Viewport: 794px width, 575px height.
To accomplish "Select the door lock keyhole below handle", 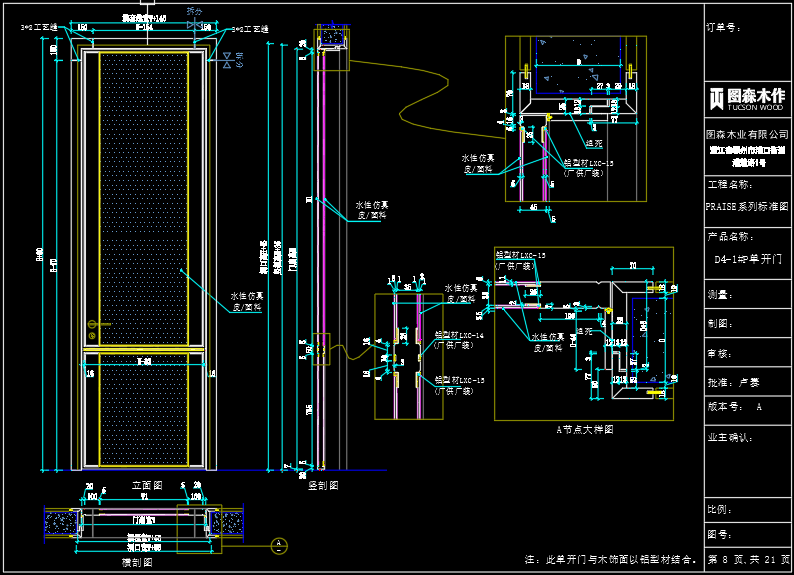I will click(x=92, y=337).
